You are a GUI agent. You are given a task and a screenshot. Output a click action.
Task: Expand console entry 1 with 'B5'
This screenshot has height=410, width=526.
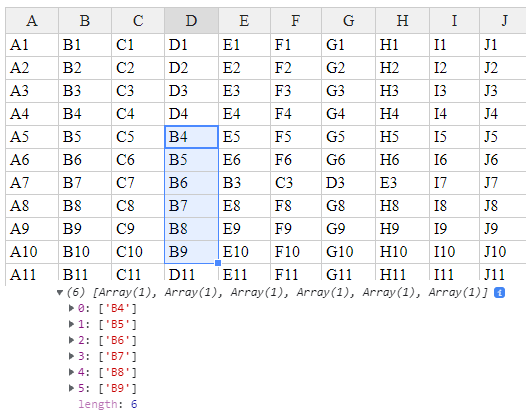71,324
